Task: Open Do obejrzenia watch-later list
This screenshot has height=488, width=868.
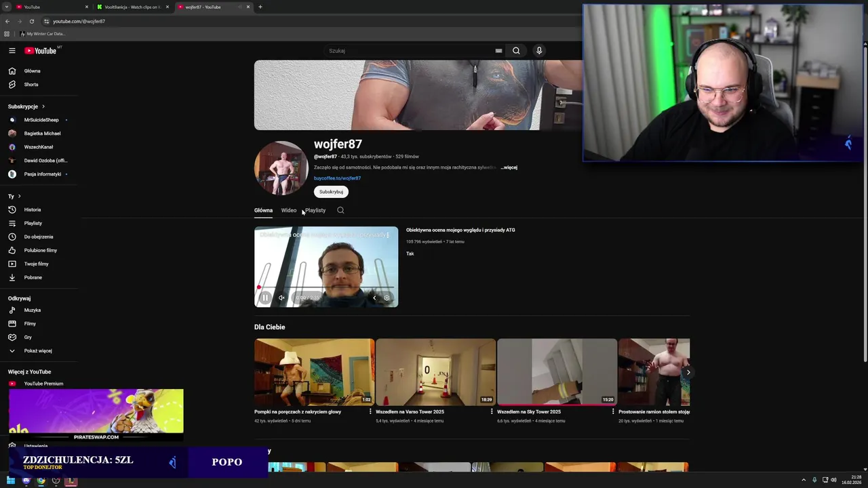Action: click(x=41, y=237)
